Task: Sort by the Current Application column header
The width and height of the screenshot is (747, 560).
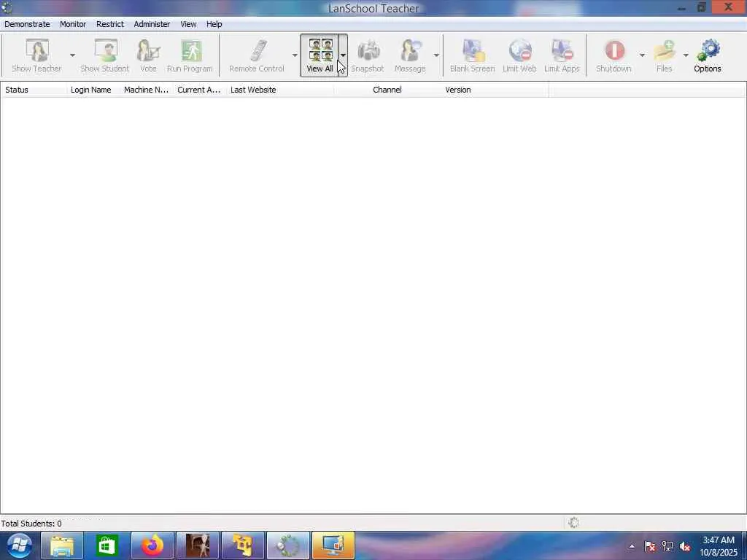Action: click(200, 90)
